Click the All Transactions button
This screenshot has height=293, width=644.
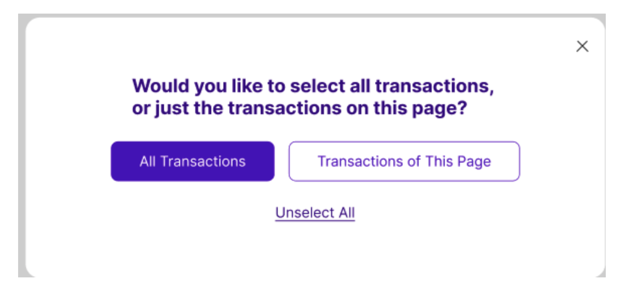(193, 161)
